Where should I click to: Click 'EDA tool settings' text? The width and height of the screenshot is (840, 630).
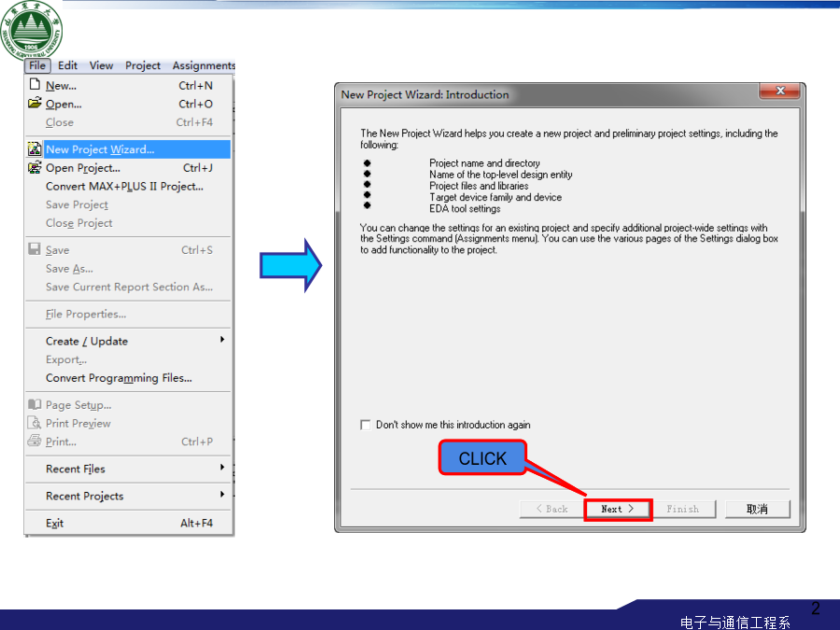tap(465, 208)
